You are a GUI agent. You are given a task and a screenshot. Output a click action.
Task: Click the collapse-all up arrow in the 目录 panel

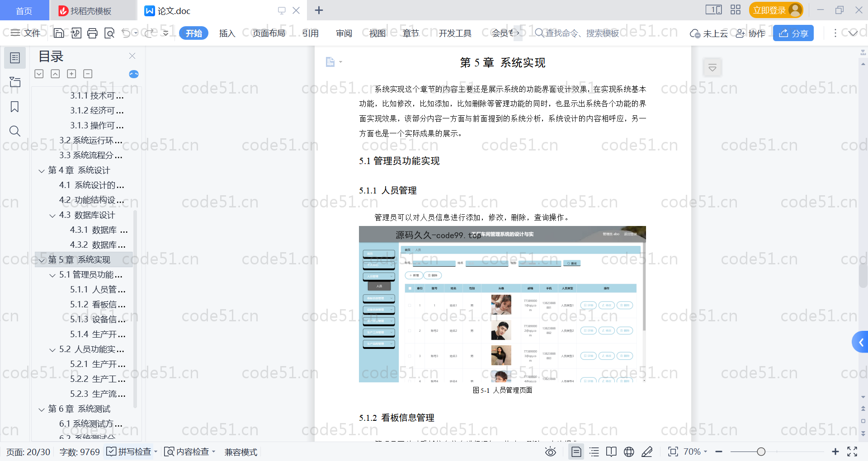tap(55, 74)
